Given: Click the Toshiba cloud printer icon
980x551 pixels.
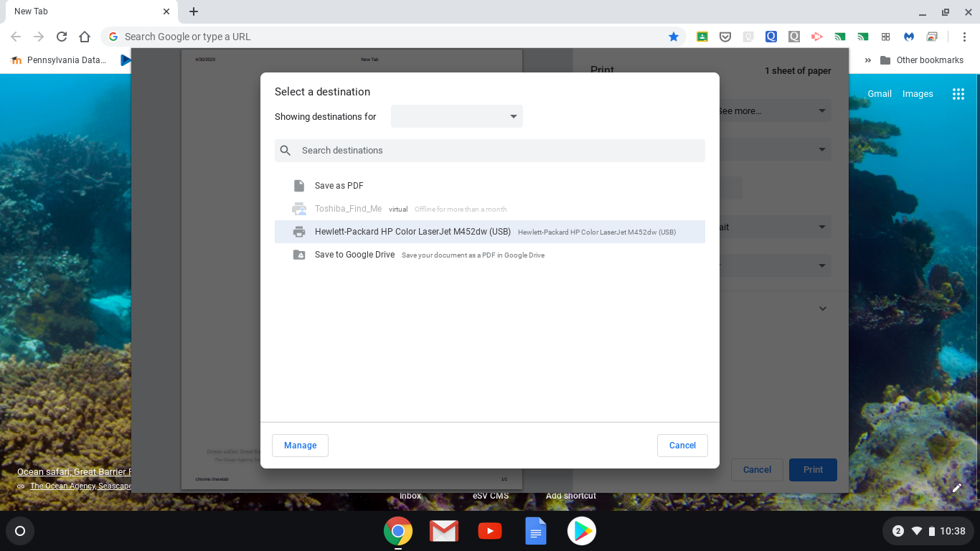Looking at the screenshot, I should pyautogui.click(x=299, y=209).
